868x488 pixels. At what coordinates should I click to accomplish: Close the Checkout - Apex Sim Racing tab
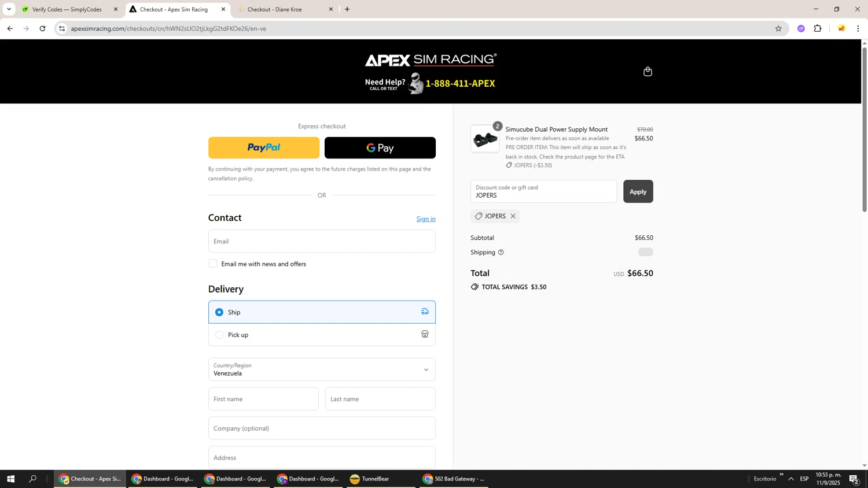click(223, 9)
